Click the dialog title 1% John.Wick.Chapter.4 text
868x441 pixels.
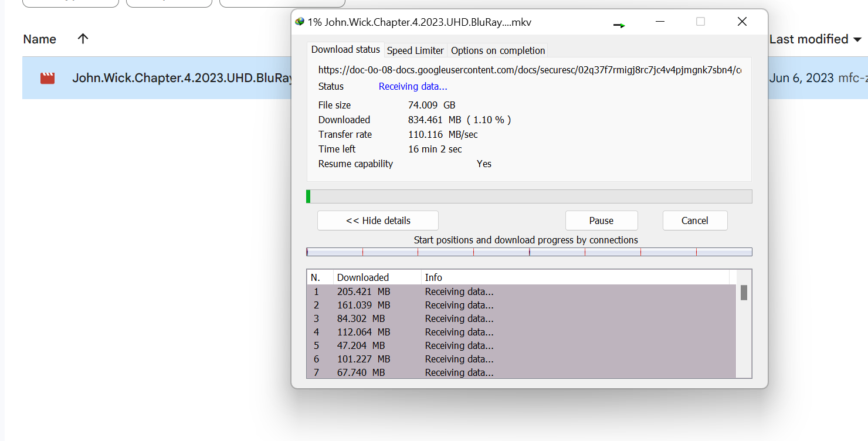(x=419, y=22)
